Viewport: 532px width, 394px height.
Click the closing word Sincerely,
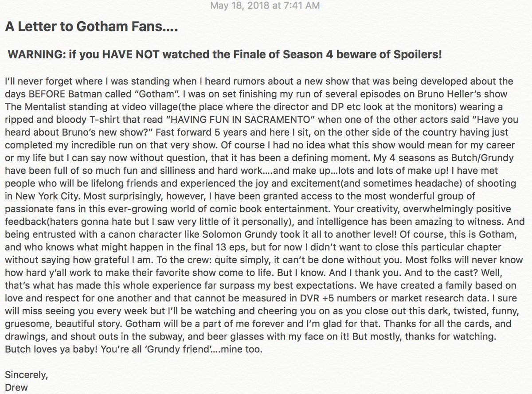coord(26,376)
